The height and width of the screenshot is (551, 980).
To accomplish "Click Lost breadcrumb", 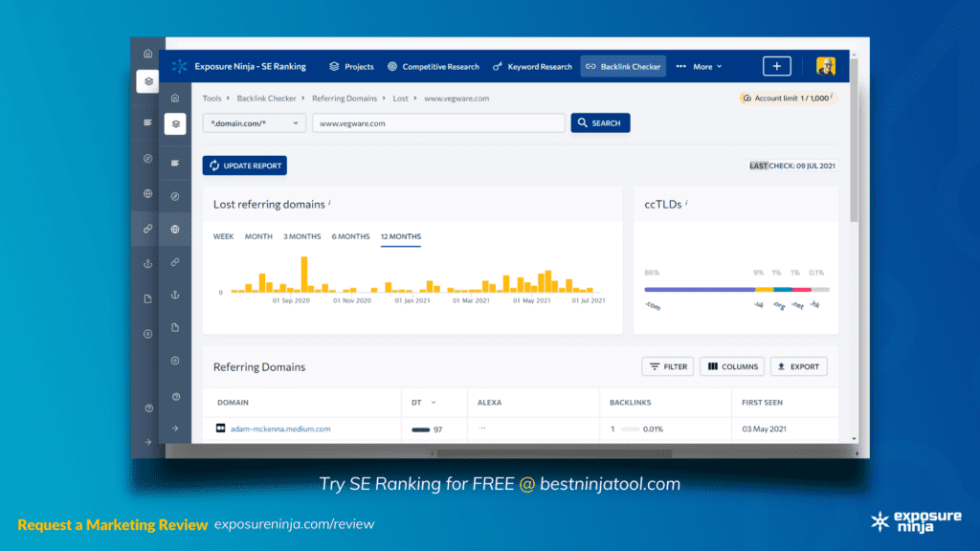I will (x=400, y=99).
